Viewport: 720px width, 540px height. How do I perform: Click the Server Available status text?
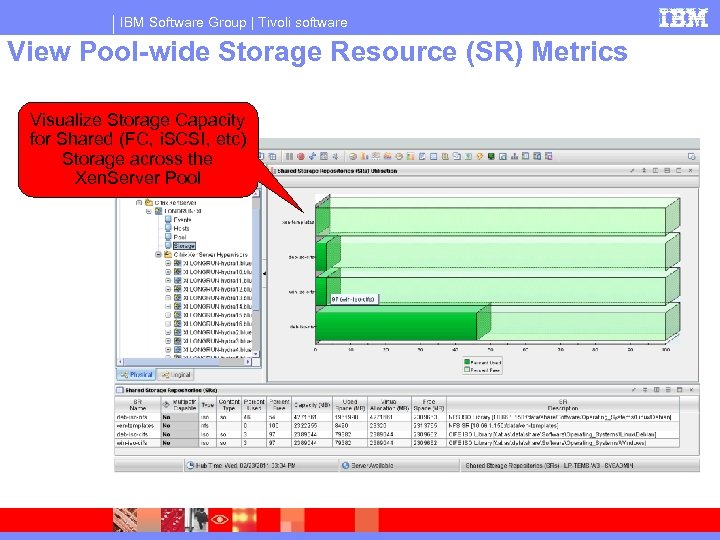[x=372, y=466]
